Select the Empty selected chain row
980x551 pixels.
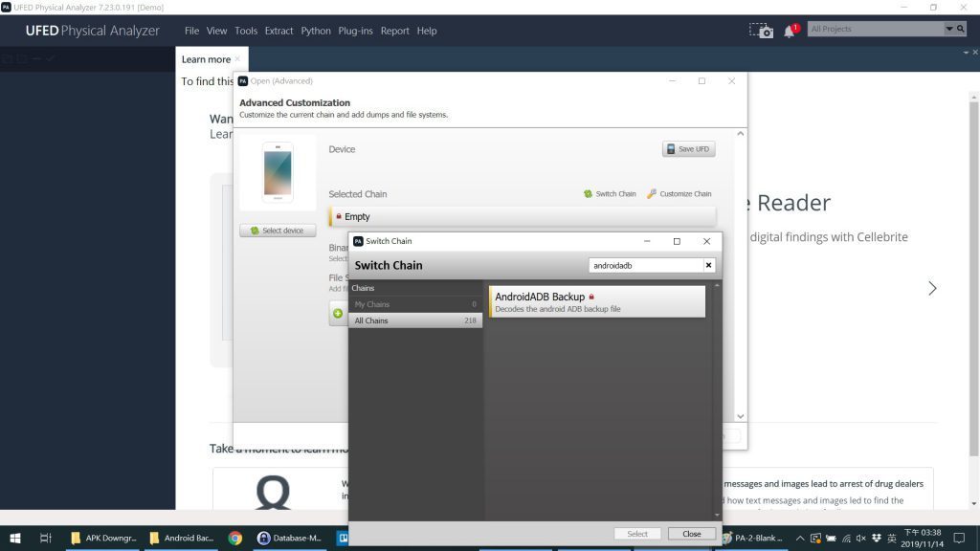point(523,217)
